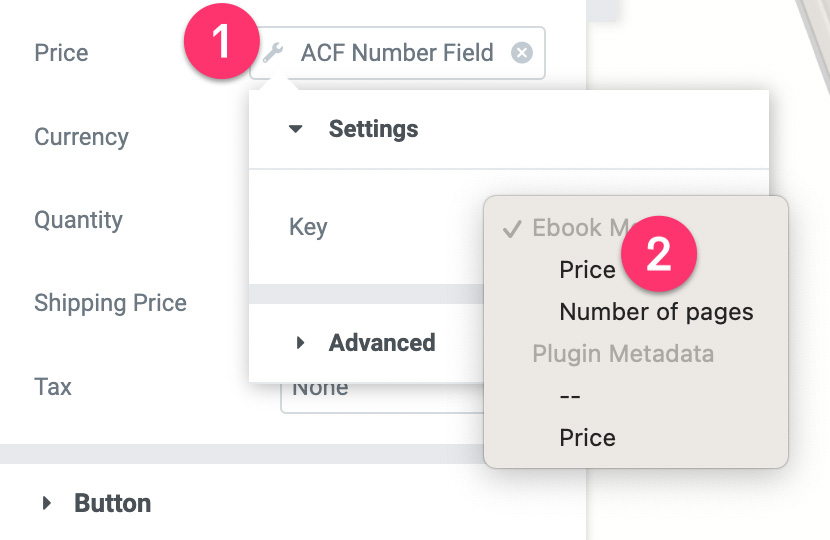Click the Key label
The image size is (830, 540).
pyautogui.click(x=308, y=227)
